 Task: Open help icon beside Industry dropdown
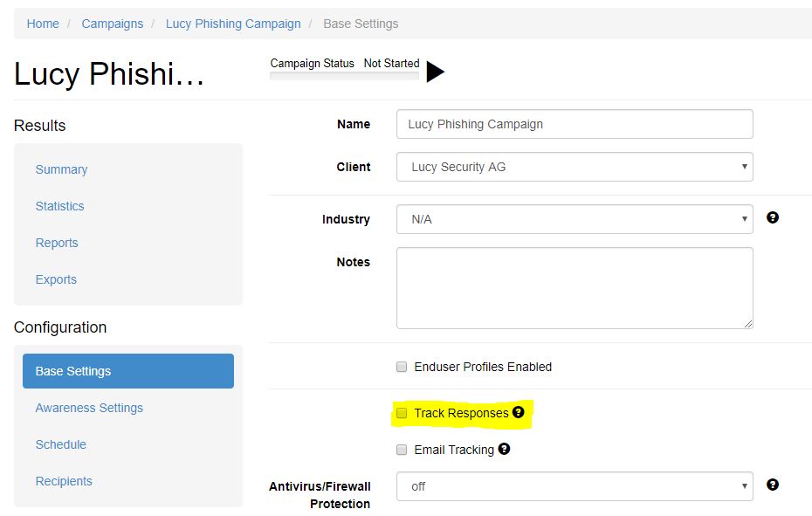coord(772,217)
